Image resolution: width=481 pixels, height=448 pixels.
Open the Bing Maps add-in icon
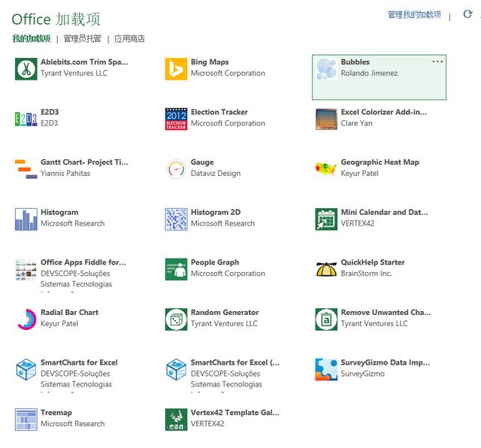coord(176,68)
